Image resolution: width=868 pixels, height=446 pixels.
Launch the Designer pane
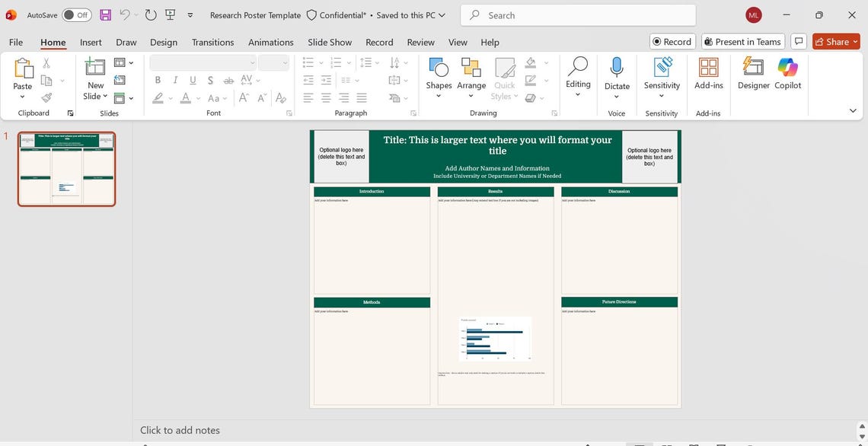[x=754, y=74]
